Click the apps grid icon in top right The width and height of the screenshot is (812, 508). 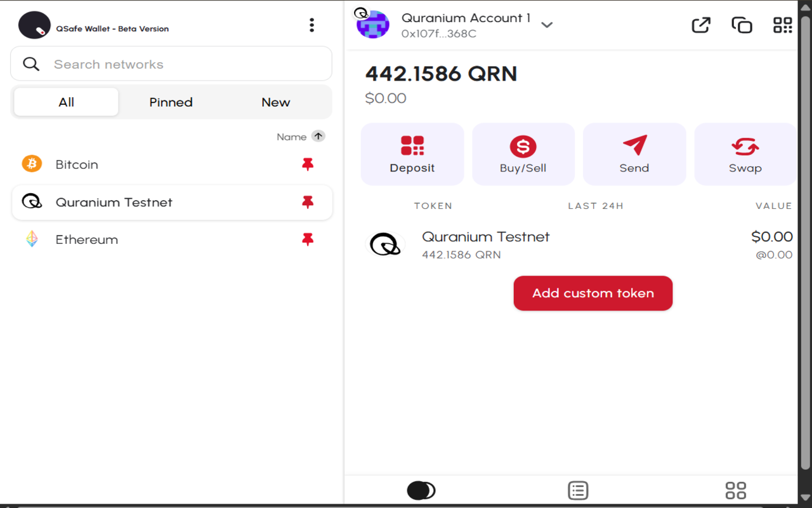coord(782,25)
